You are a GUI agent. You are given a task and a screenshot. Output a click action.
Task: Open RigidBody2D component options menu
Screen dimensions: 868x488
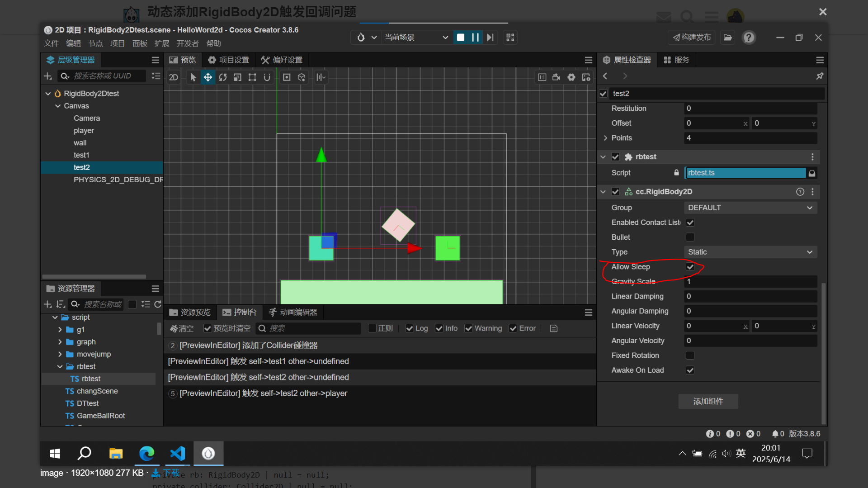tap(812, 192)
